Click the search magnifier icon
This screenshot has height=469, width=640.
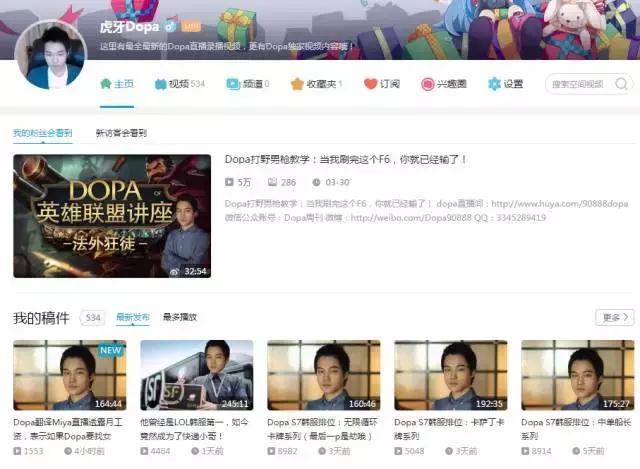point(621,84)
